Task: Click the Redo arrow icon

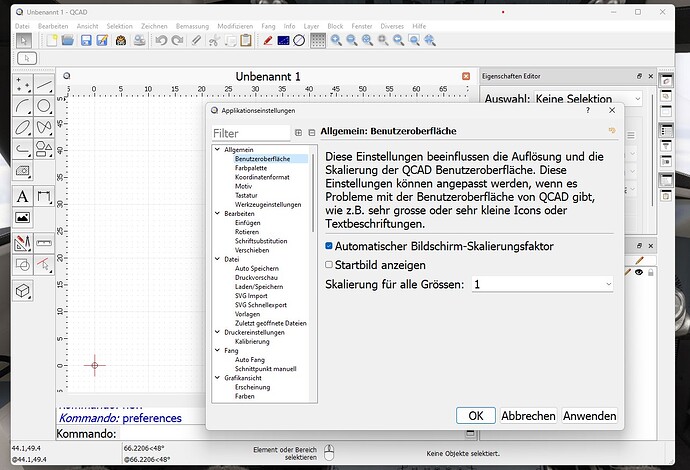Action: [177, 40]
